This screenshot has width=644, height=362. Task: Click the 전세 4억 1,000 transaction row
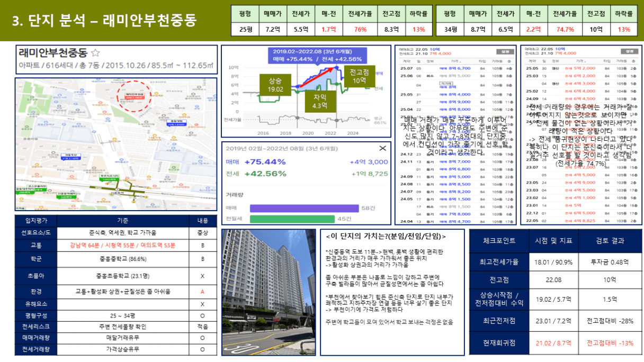tap(582, 198)
